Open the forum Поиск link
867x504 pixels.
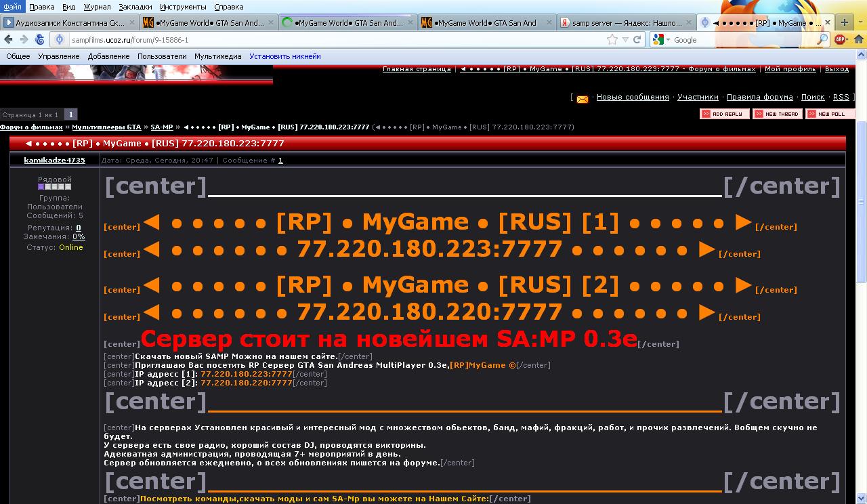tap(813, 98)
